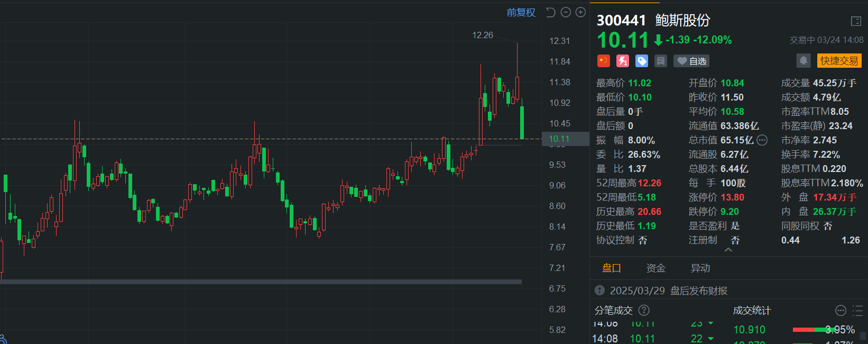This screenshot has width=868, height=344.
Task: Click the -12.09% change percentage
Action: click(x=713, y=40)
